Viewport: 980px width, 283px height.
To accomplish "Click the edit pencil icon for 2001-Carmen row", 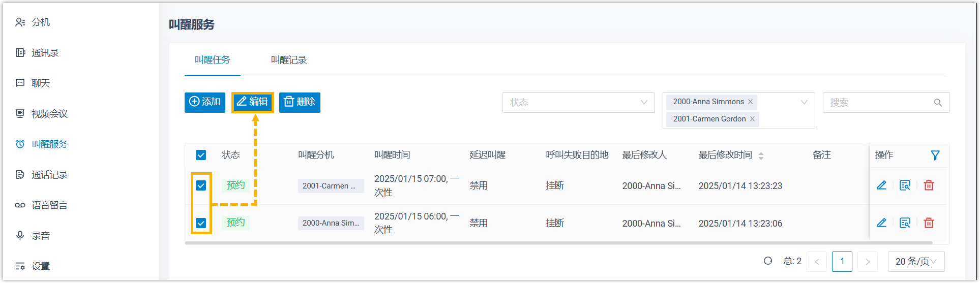I will [881, 185].
